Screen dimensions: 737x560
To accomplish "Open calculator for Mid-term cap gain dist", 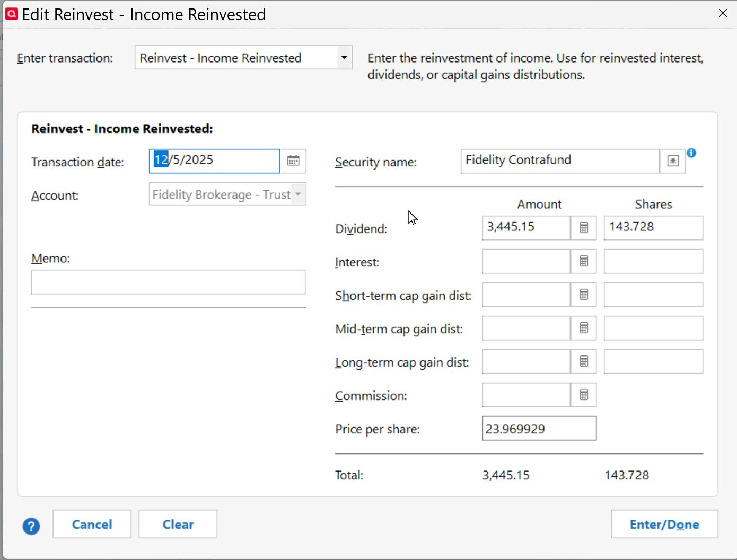I will pyautogui.click(x=584, y=328).
